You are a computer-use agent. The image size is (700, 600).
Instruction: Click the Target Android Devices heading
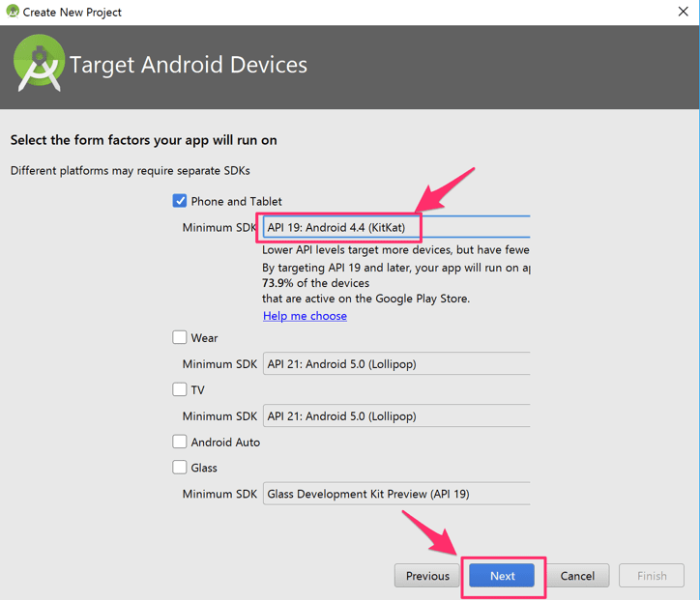point(189,65)
